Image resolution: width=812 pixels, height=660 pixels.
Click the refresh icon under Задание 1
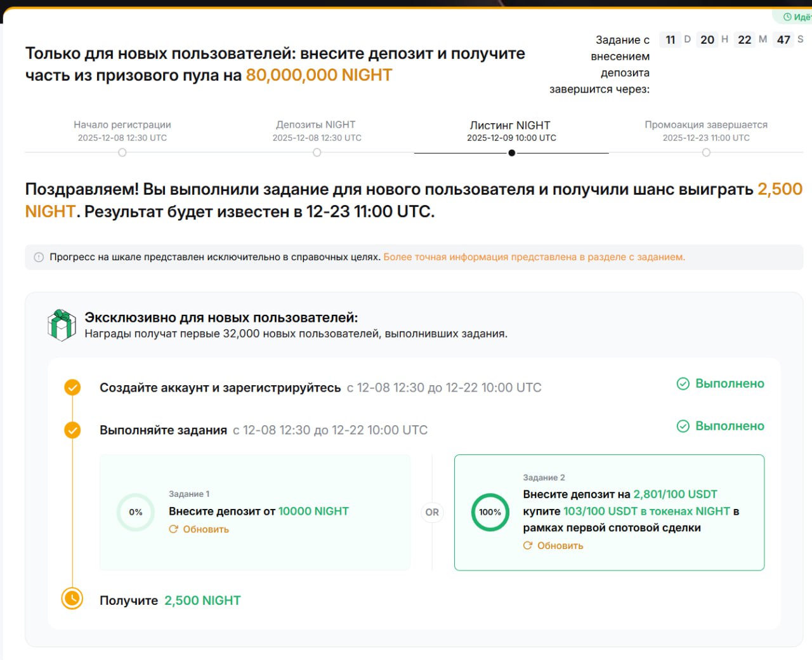click(173, 529)
